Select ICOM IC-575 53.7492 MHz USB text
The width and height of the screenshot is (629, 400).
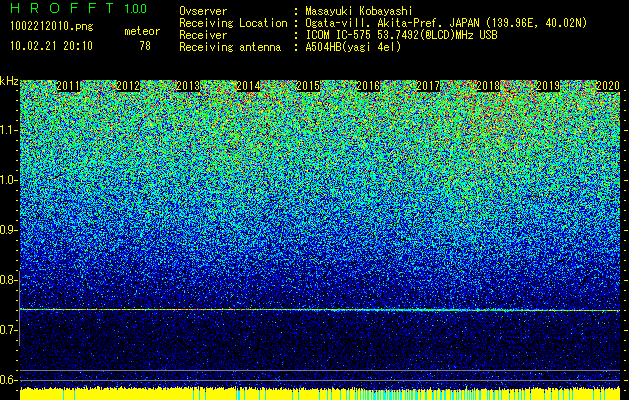pos(401,35)
